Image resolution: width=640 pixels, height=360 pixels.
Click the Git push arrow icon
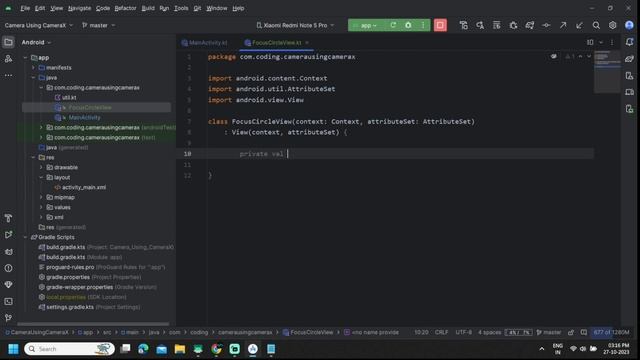pos(563,25)
